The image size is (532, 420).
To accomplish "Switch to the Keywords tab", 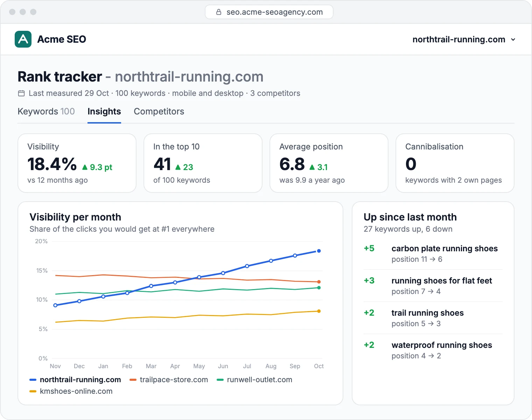I will click(x=46, y=112).
